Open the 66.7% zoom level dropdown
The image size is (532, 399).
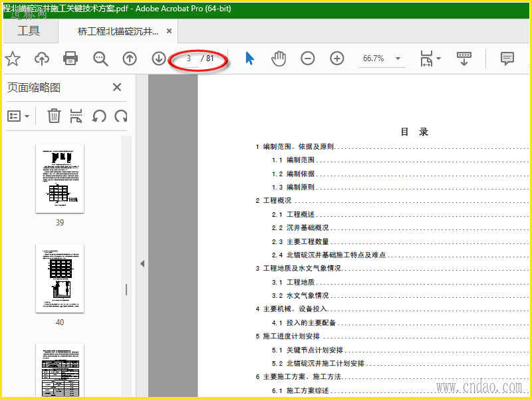[x=398, y=59]
